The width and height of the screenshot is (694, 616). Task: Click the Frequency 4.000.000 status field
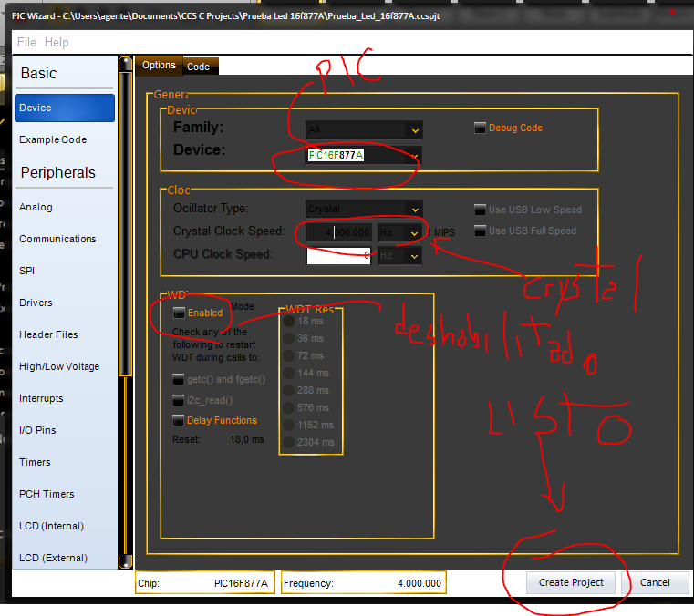pos(363,583)
